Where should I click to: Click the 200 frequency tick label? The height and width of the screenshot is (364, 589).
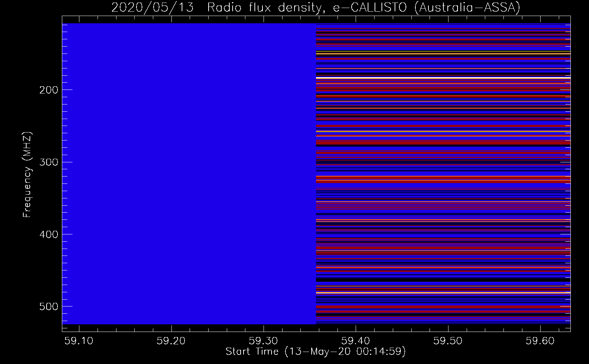[x=48, y=90]
